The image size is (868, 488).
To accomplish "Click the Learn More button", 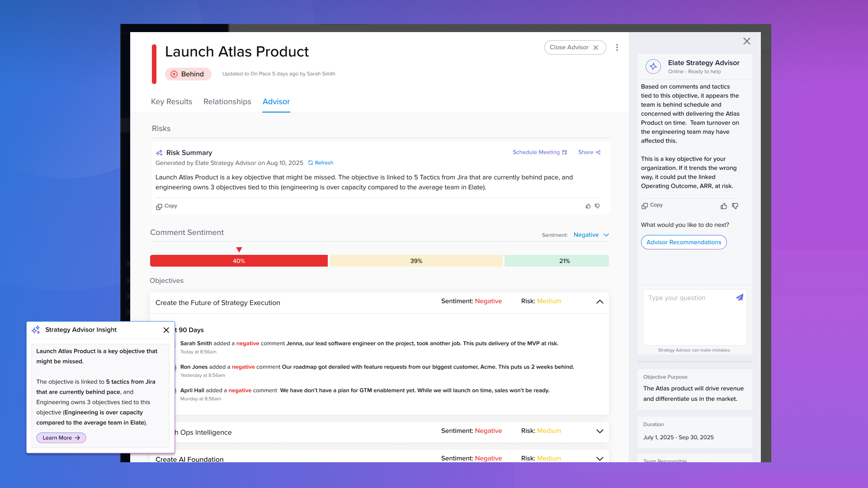I will coord(61,438).
